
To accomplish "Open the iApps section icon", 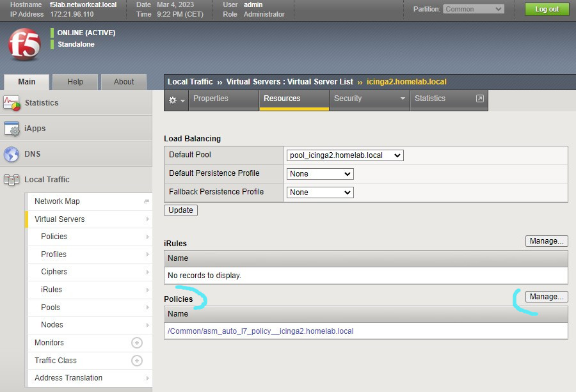I will 12,129.
